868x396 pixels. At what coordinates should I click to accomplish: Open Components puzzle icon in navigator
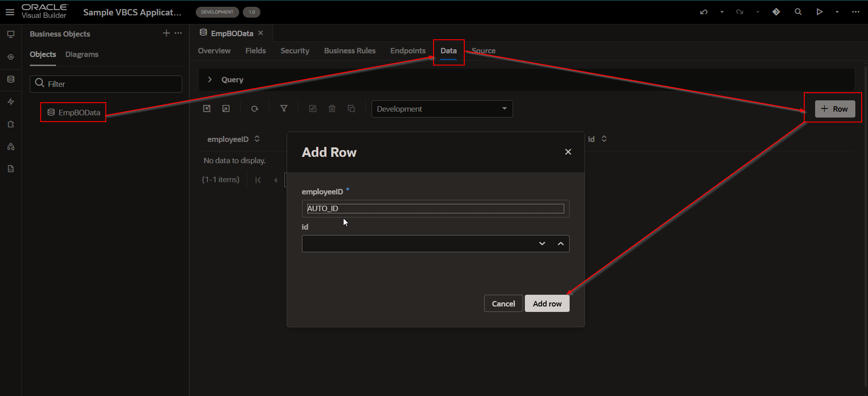click(11, 124)
